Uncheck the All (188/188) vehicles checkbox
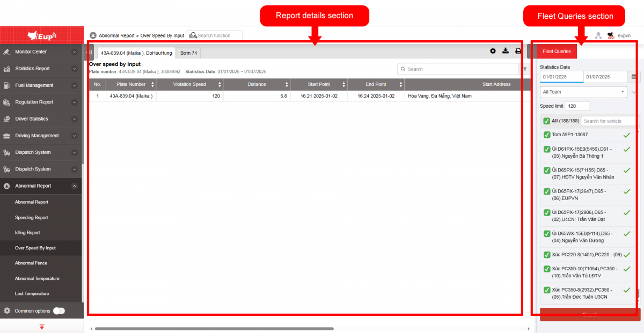 (x=546, y=121)
